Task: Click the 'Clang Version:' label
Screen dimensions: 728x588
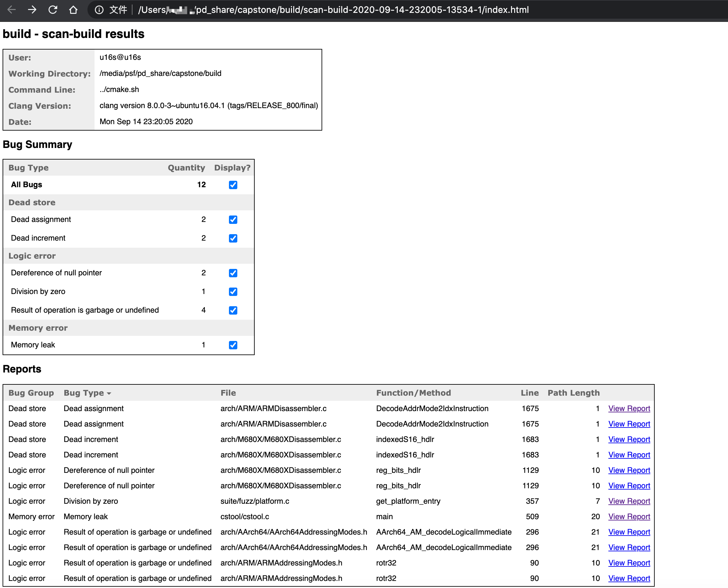Action: (40, 106)
